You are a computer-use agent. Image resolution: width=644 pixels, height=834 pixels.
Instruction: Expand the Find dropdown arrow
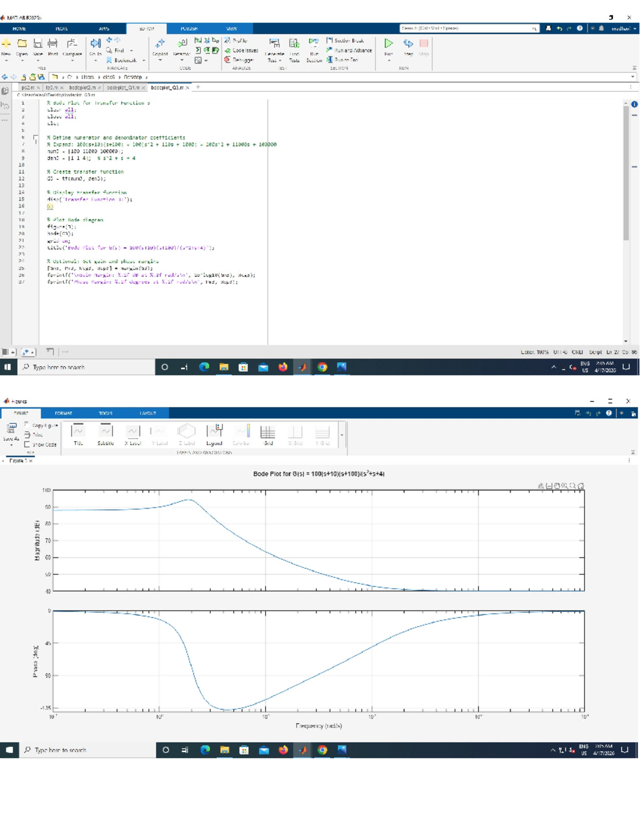(x=131, y=50)
